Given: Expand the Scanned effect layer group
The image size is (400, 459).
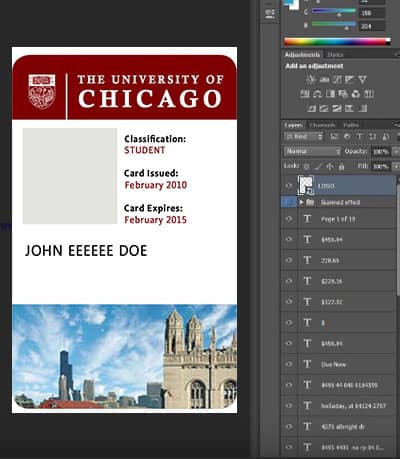Looking at the screenshot, I should [301, 202].
